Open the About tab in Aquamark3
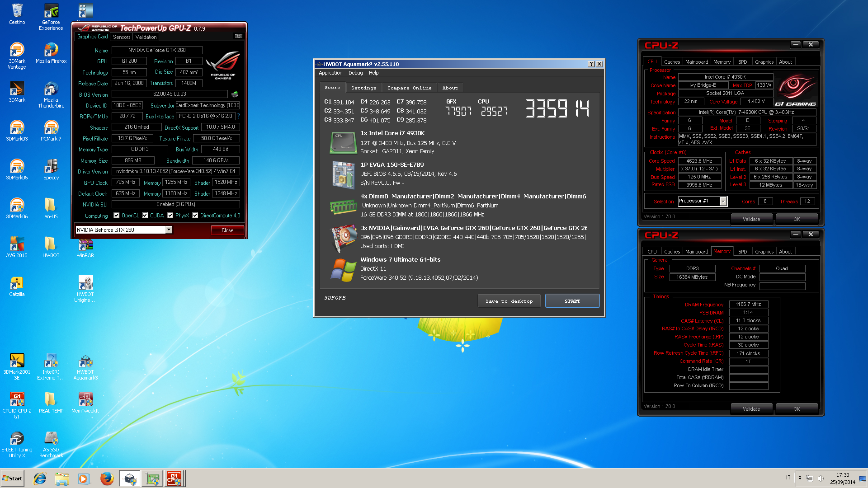868x488 pixels. 450,88
